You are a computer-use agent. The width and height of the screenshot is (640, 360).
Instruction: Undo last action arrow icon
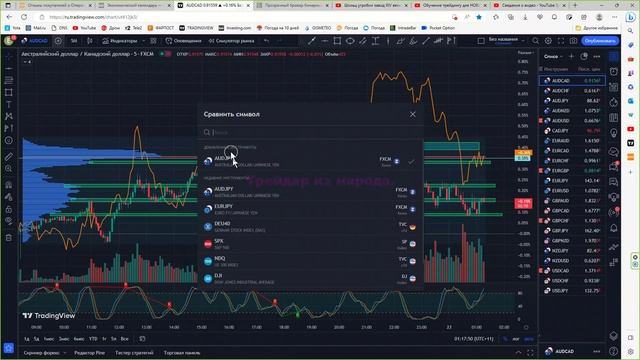click(267, 41)
